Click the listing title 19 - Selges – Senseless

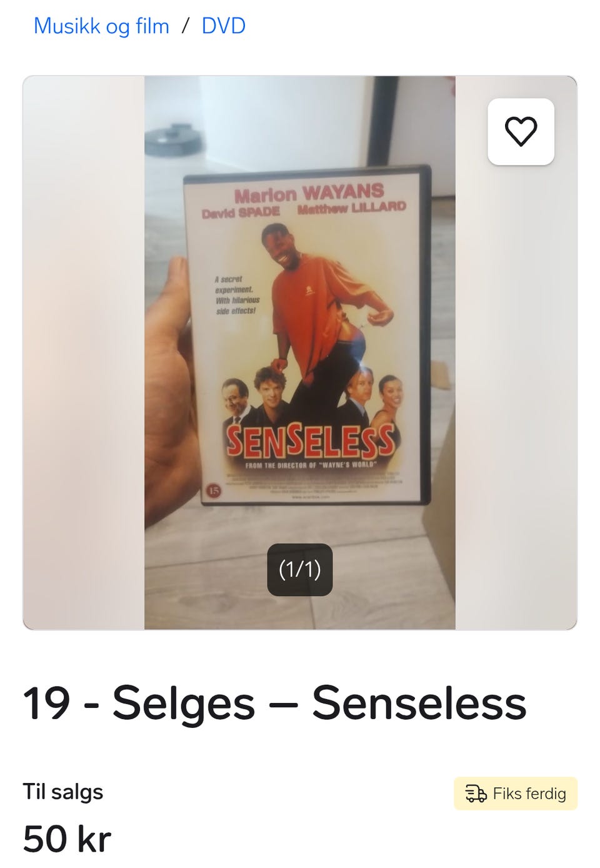pyautogui.click(x=275, y=704)
